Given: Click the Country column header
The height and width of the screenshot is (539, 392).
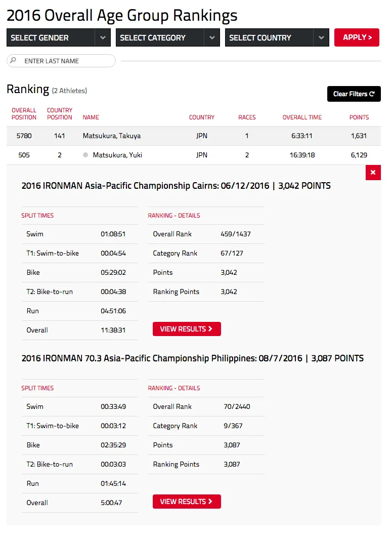Looking at the screenshot, I should (202, 117).
